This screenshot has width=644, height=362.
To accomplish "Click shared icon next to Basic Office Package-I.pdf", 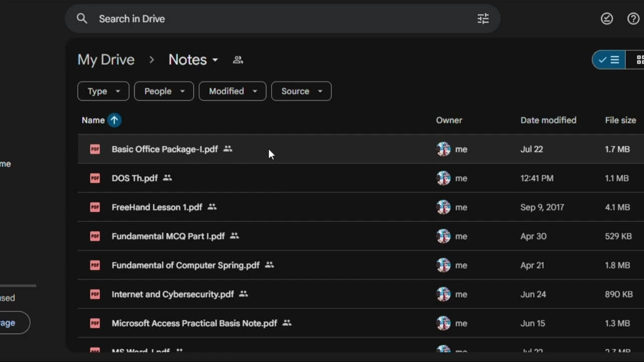I will point(228,149).
